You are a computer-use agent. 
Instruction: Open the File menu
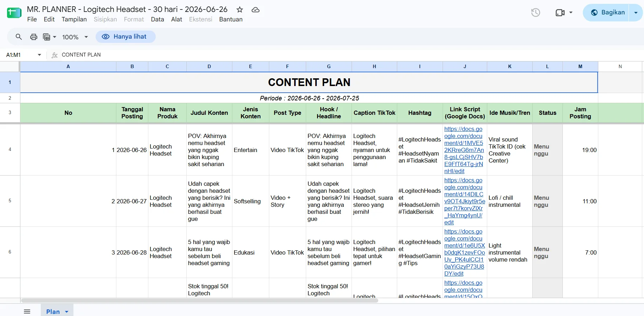tap(32, 19)
